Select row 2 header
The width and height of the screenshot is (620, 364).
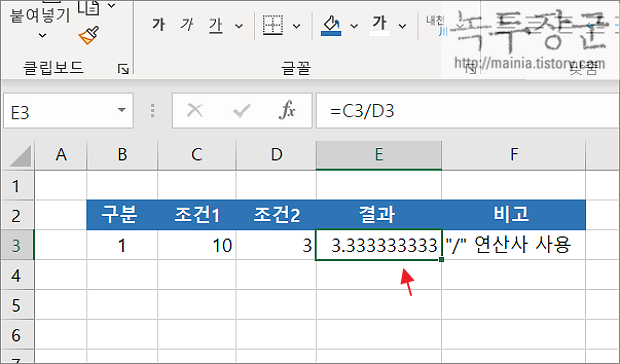(x=17, y=215)
